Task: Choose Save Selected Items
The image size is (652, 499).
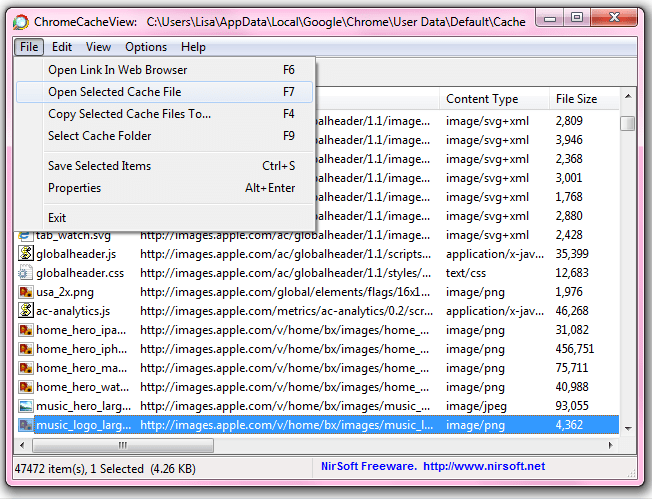Action: 165,166
